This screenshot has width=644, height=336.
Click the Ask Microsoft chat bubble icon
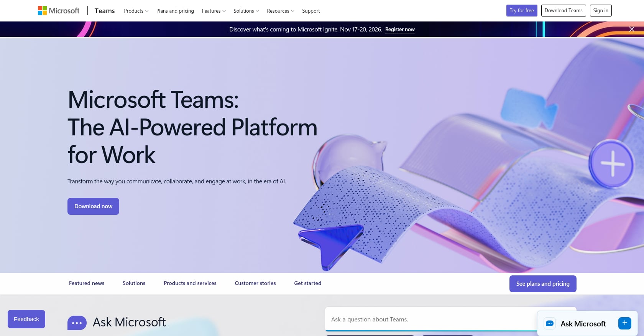pos(550,323)
